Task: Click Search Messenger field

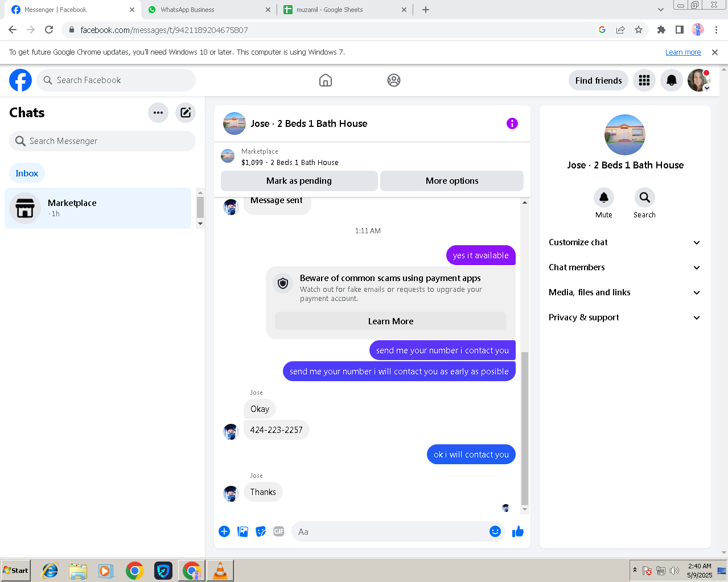Action: [x=102, y=141]
